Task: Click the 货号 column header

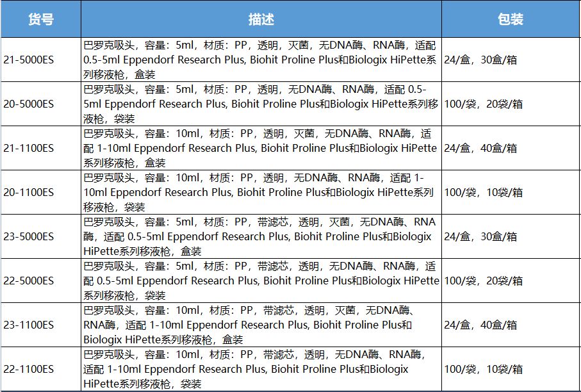Action: (x=41, y=19)
